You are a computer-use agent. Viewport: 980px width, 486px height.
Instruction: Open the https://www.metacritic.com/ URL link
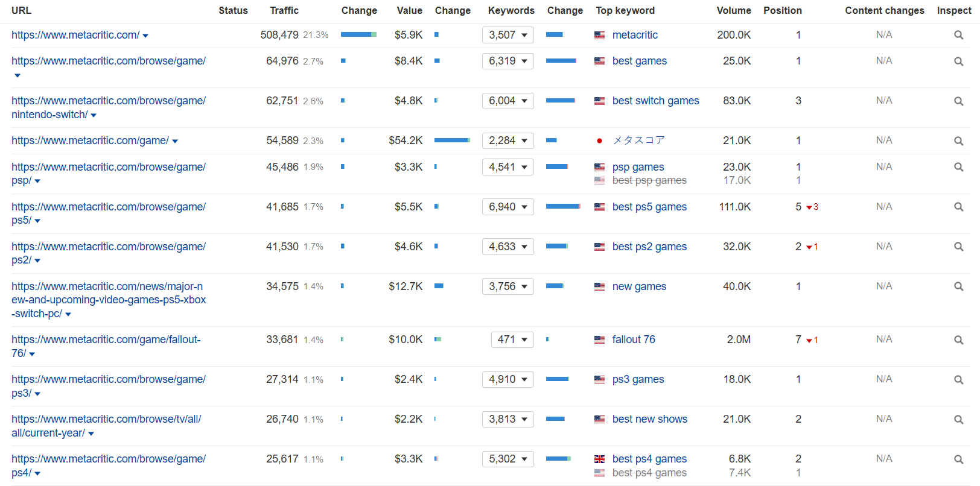point(75,35)
